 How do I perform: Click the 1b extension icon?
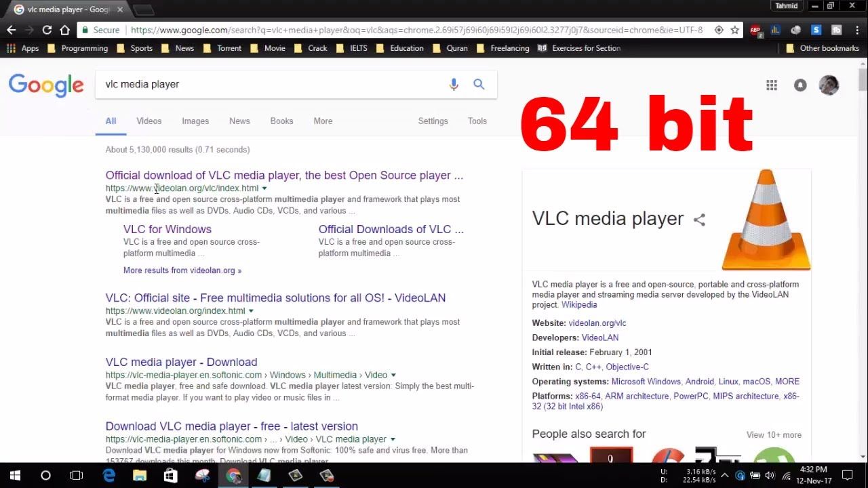[x=836, y=30]
